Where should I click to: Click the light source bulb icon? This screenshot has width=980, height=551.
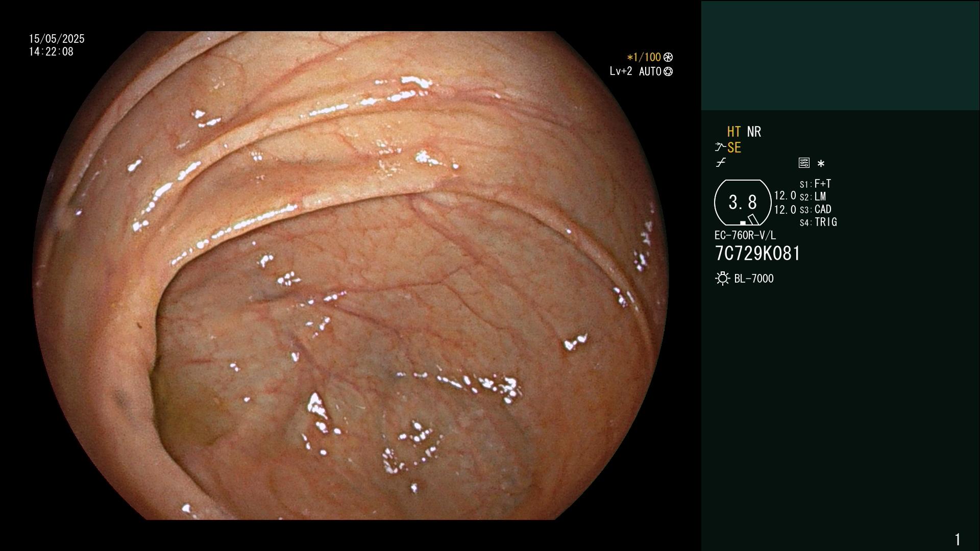722,279
